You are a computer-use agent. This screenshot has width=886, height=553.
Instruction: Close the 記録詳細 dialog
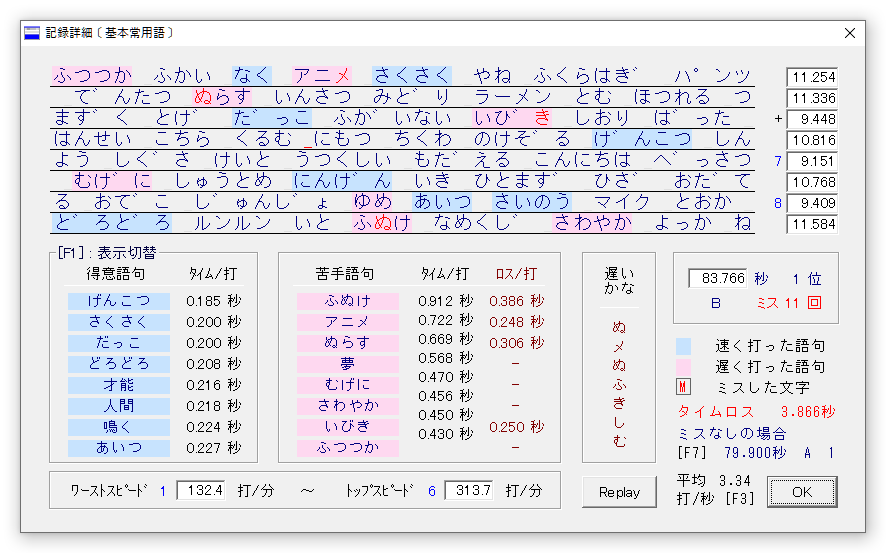click(x=849, y=33)
